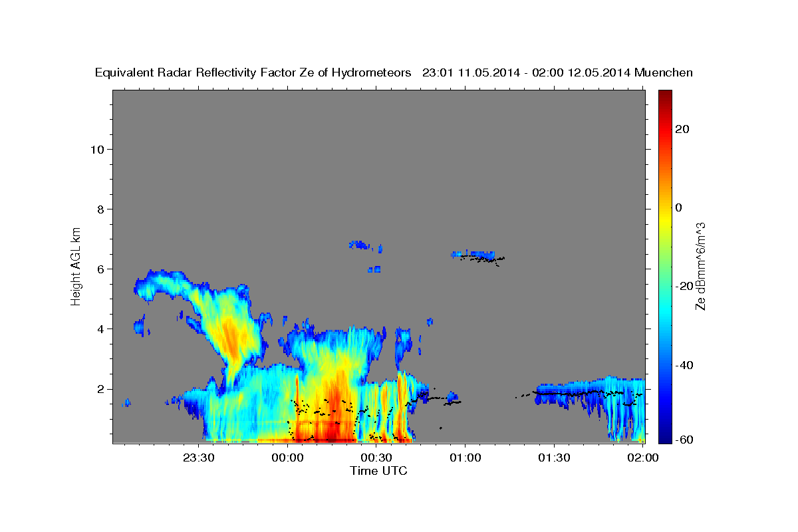Click the '01:30' time tick label

[x=554, y=458]
